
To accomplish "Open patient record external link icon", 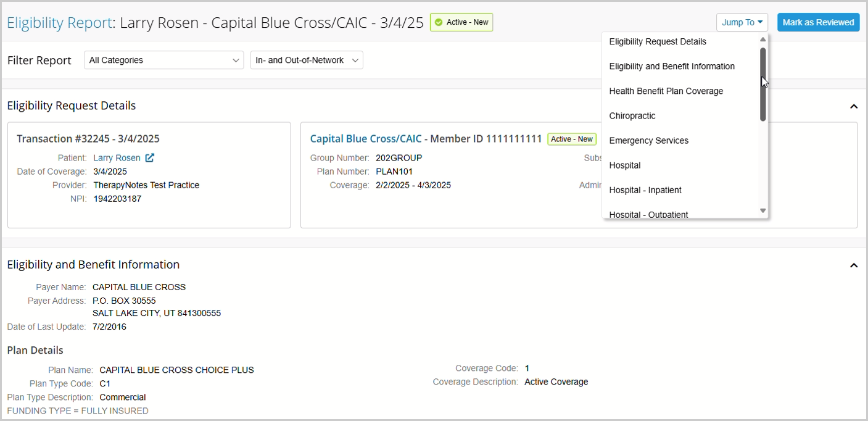I will point(149,158).
